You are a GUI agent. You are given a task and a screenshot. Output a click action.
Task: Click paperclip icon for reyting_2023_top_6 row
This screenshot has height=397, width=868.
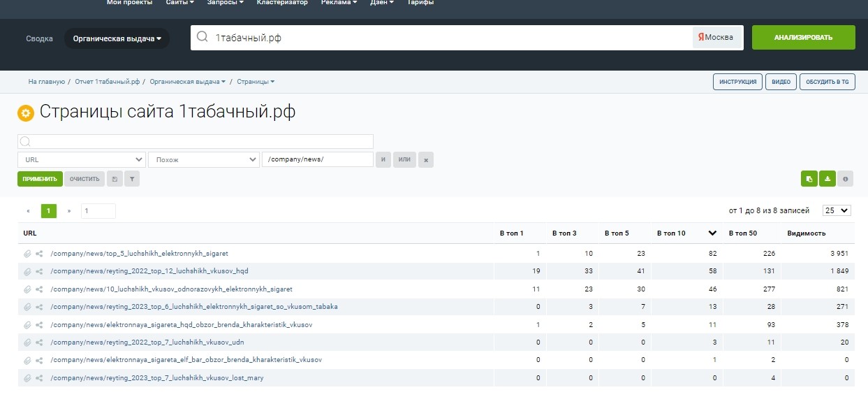[27, 307]
